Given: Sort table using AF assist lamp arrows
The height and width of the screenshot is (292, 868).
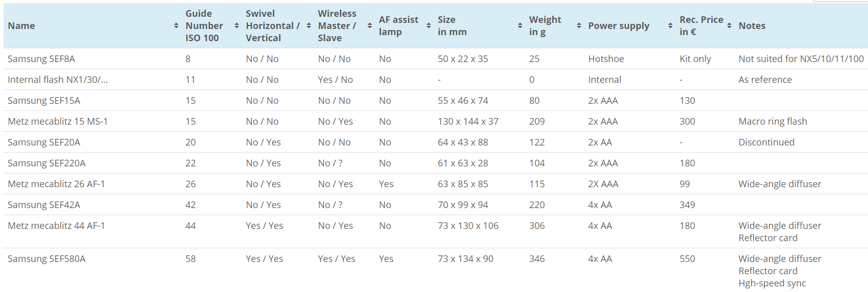Looking at the screenshot, I should pyautogui.click(x=428, y=26).
